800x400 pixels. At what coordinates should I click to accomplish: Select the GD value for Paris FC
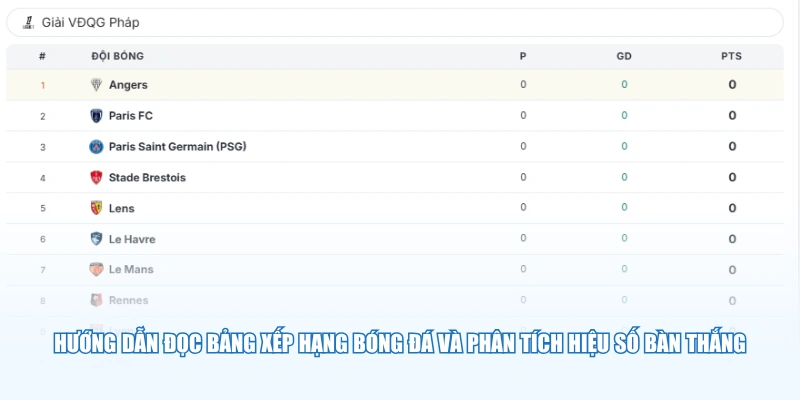[624, 116]
